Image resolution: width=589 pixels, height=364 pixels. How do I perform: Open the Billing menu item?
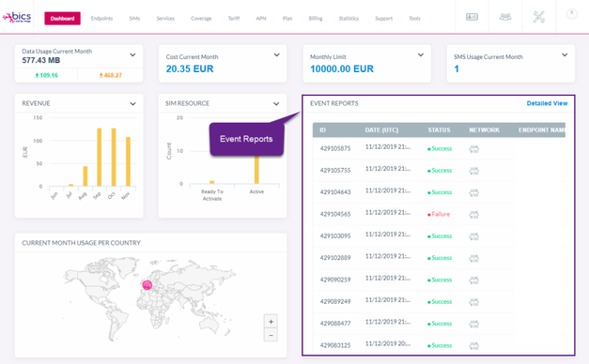(x=316, y=19)
